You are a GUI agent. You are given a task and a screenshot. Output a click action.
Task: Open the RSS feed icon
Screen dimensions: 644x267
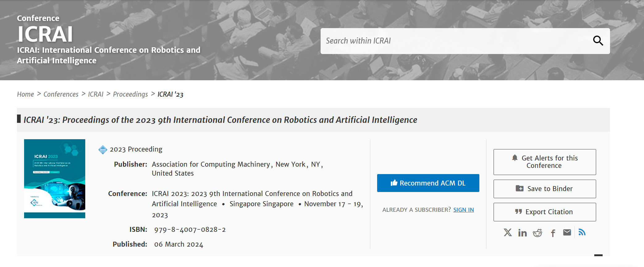582,232
